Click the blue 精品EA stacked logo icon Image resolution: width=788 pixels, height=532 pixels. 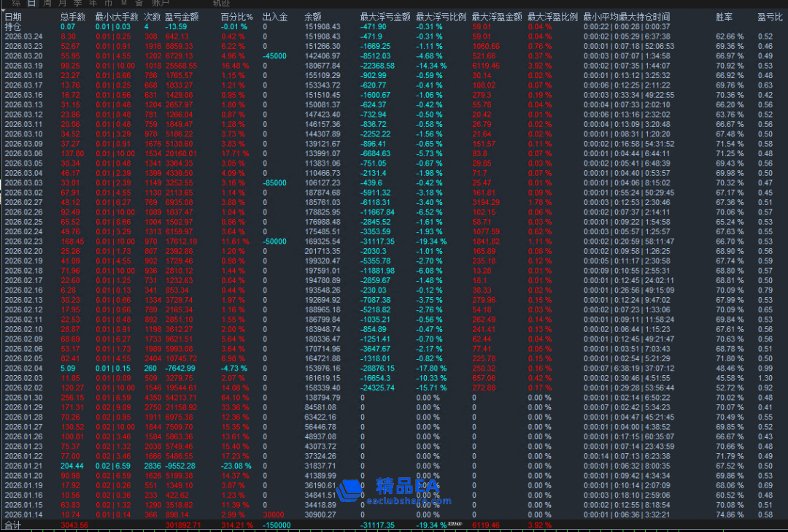(352, 490)
